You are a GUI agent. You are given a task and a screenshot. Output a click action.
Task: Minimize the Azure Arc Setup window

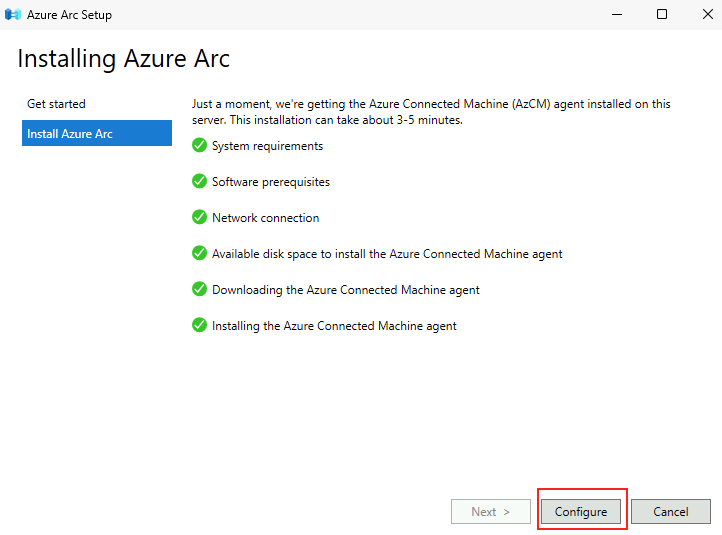617,15
